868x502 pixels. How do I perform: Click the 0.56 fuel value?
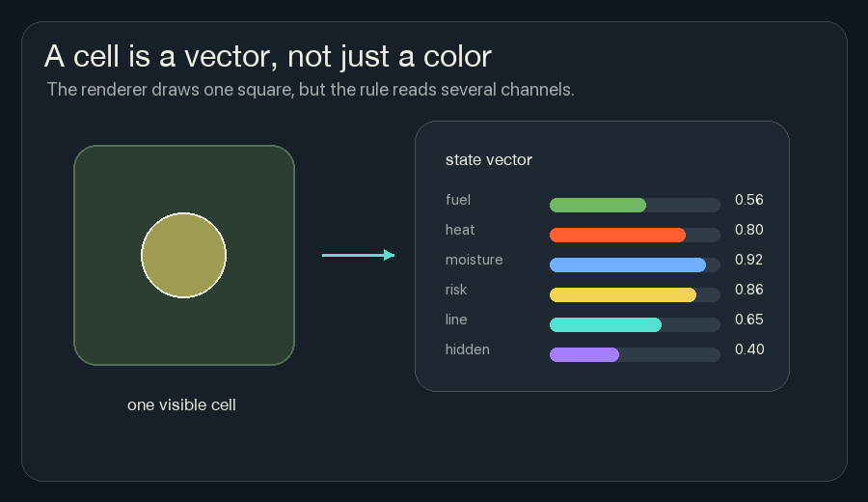click(749, 200)
